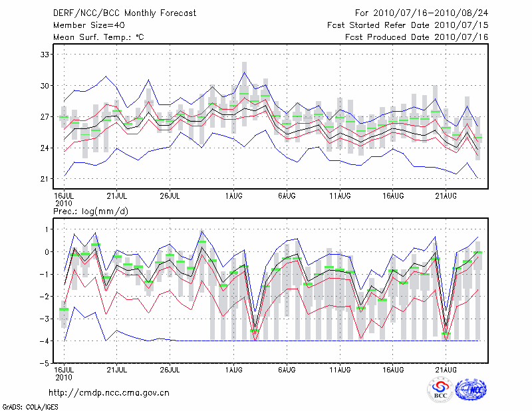Click 21JUL tick under the temperature chart
This screenshot has width=532, height=411.
[x=117, y=196]
